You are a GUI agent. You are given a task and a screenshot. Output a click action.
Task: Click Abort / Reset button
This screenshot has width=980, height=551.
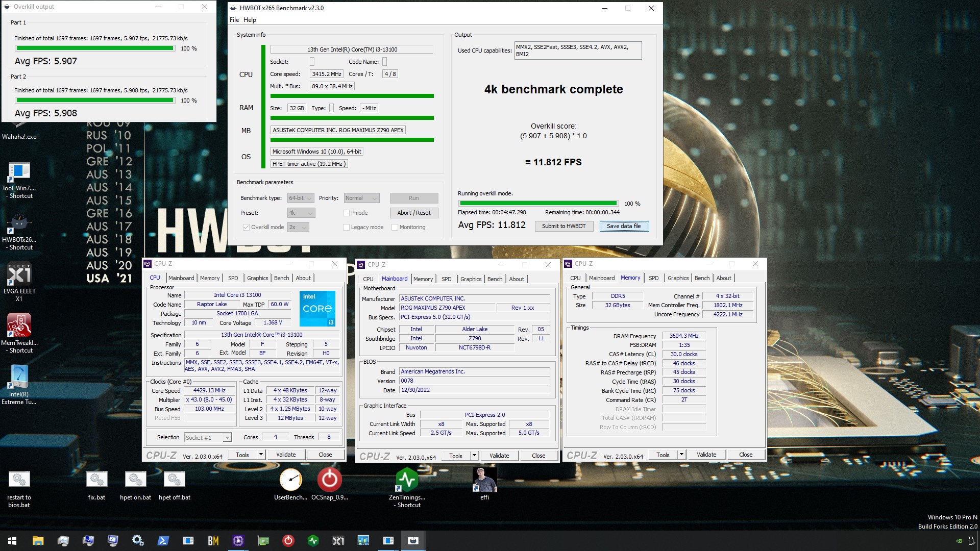click(x=413, y=213)
